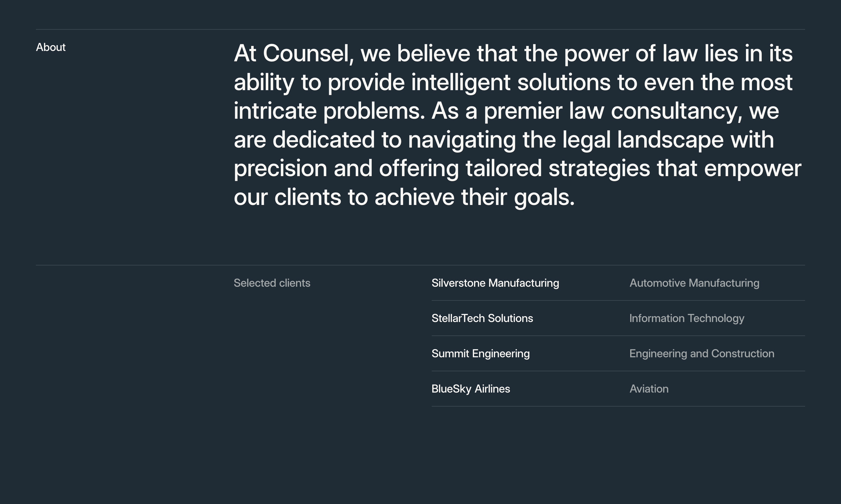
Task: Click the About section label
Action: [51, 47]
